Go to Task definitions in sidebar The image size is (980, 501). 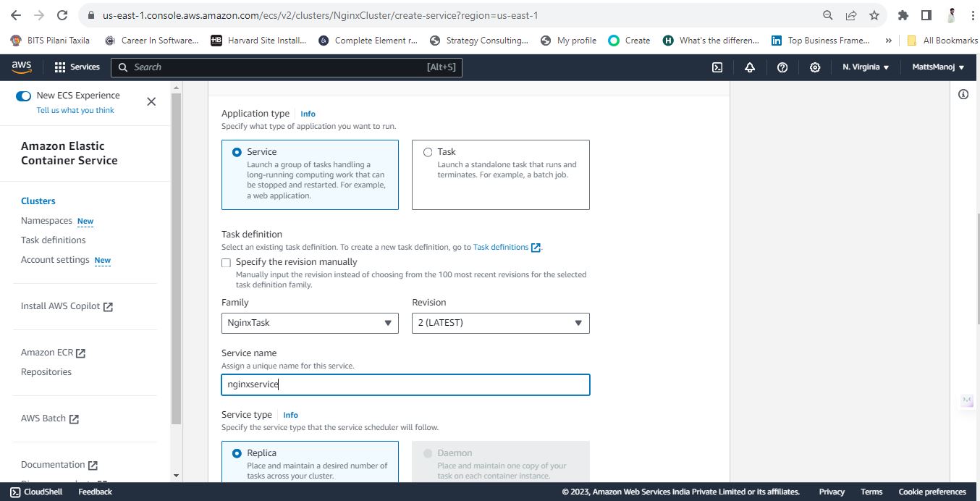tap(53, 240)
